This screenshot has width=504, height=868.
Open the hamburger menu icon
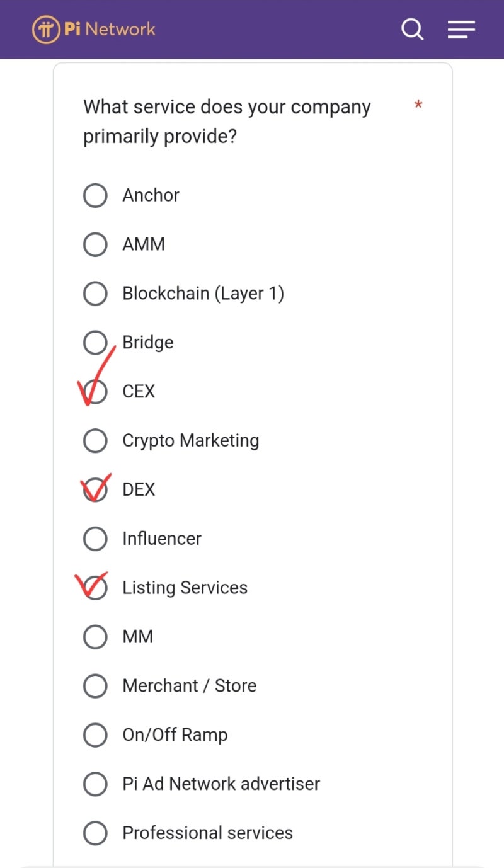click(461, 29)
